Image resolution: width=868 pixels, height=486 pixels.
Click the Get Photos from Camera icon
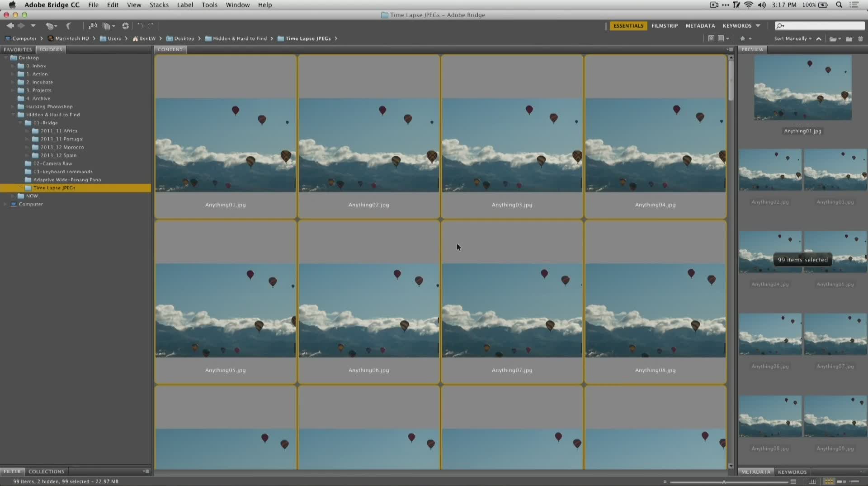[93, 26]
